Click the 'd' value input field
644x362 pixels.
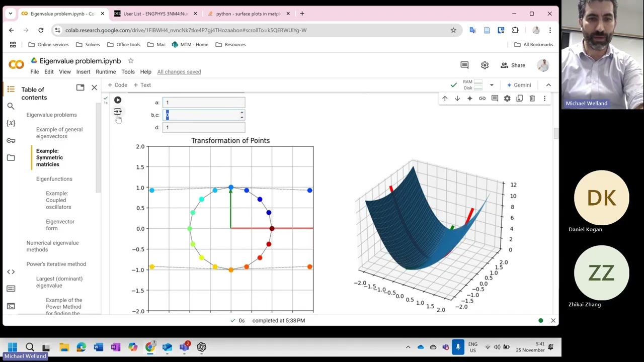[x=204, y=128]
